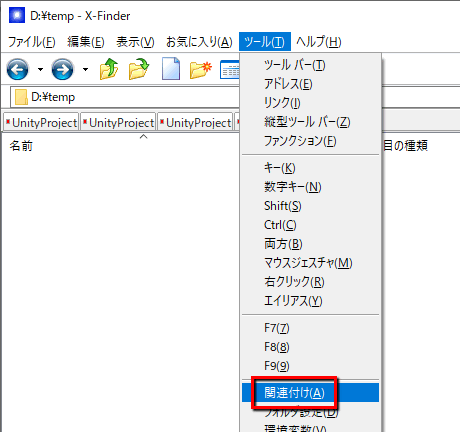The height and width of the screenshot is (432, 460).
Task: Click the view list icon beside new folder
Action: [230, 69]
